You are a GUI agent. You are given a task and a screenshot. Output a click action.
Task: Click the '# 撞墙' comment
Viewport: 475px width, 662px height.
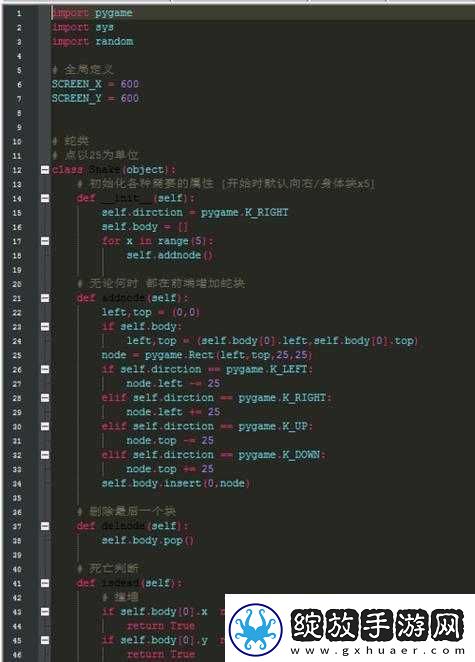coord(120,597)
